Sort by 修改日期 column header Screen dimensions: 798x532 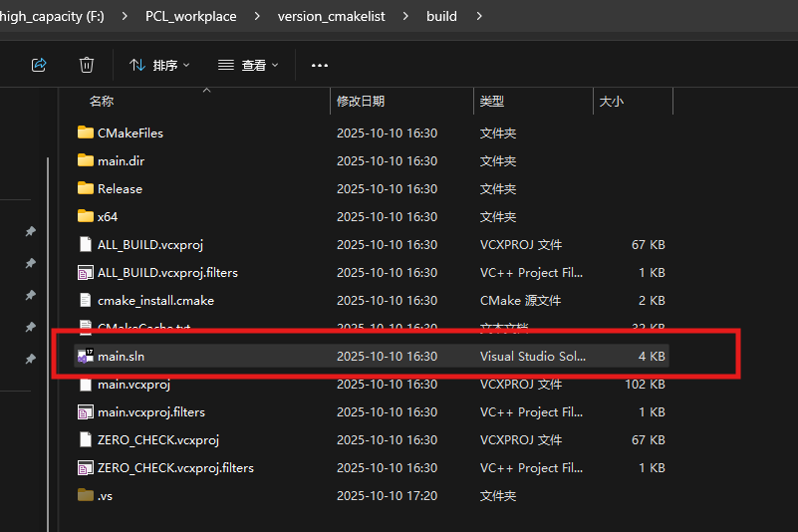point(361,102)
